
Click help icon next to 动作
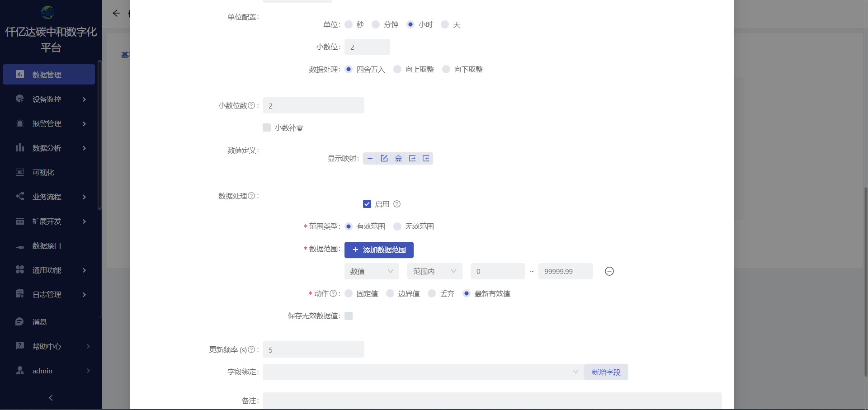click(x=333, y=293)
